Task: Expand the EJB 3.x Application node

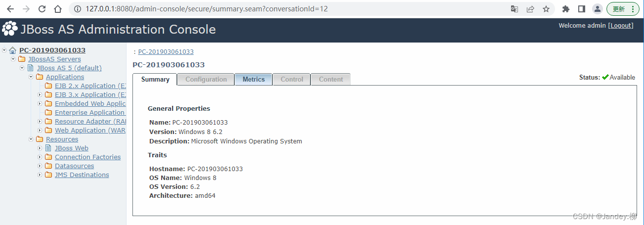Action: click(x=40, y=95)
